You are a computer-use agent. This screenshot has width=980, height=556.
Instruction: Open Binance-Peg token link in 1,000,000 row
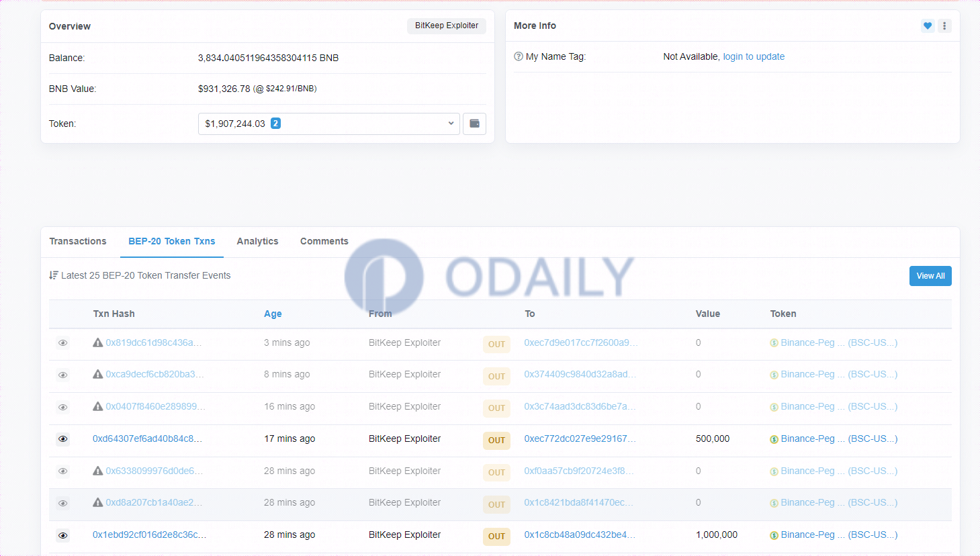tap(839, 535)
